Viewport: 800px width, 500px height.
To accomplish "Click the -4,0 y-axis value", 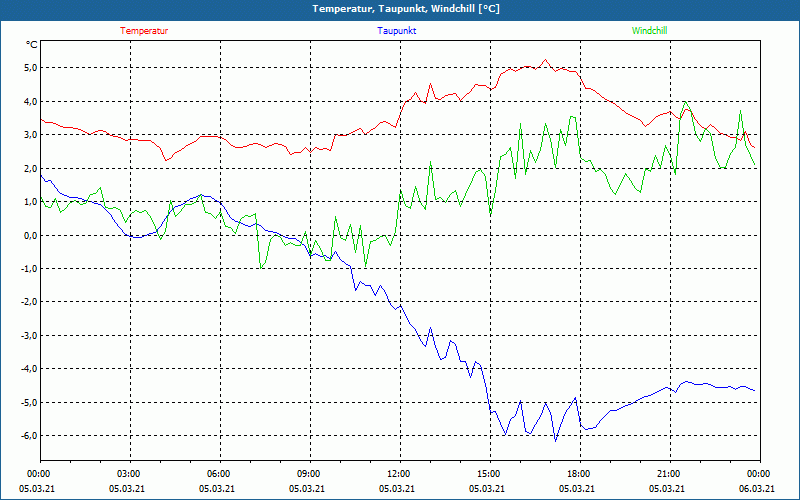I will pyautogui.click(x=29, y=369).
